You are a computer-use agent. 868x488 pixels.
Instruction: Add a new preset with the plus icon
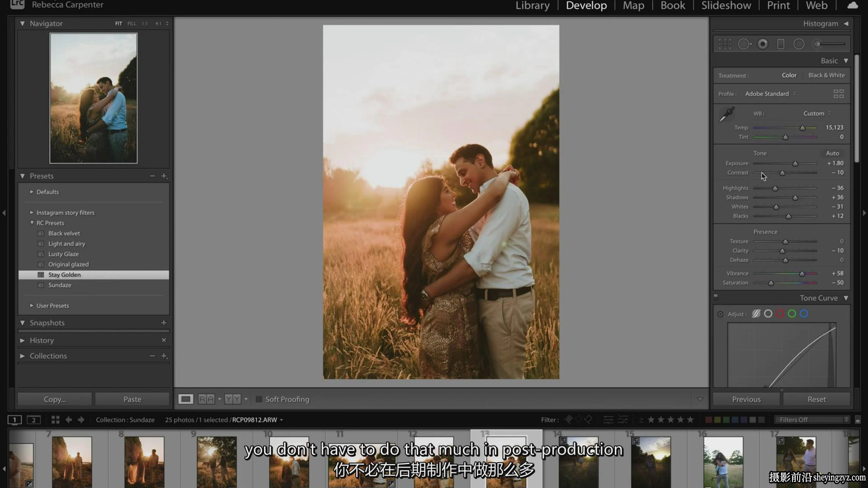(x=164, y=176)
